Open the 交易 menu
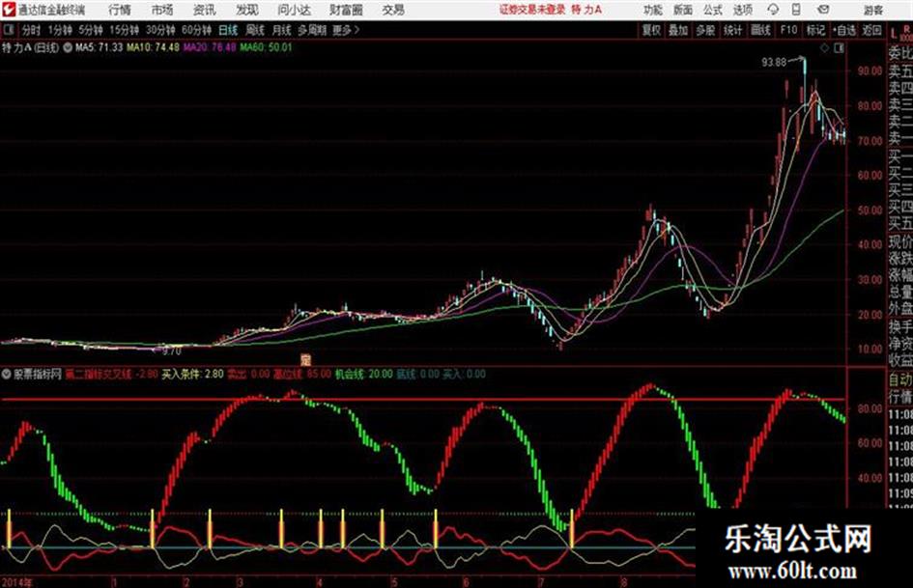Viewport: 913px width, 588px height. [393, 10]
